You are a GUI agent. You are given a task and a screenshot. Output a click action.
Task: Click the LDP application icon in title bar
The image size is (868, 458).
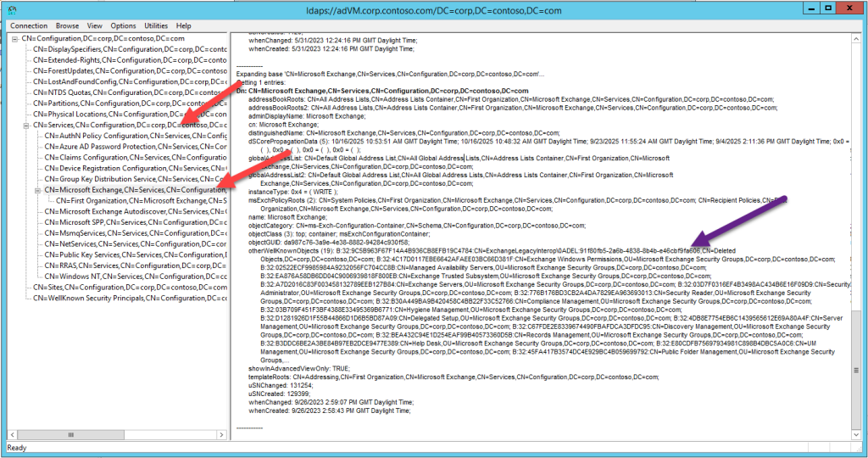click(12, 10)
